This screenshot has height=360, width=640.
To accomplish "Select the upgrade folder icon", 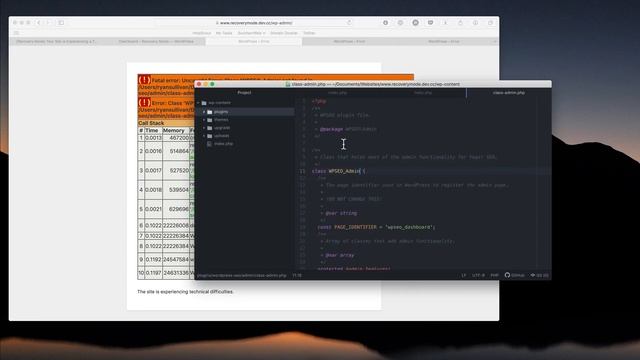I will click(x=209, y=128).
